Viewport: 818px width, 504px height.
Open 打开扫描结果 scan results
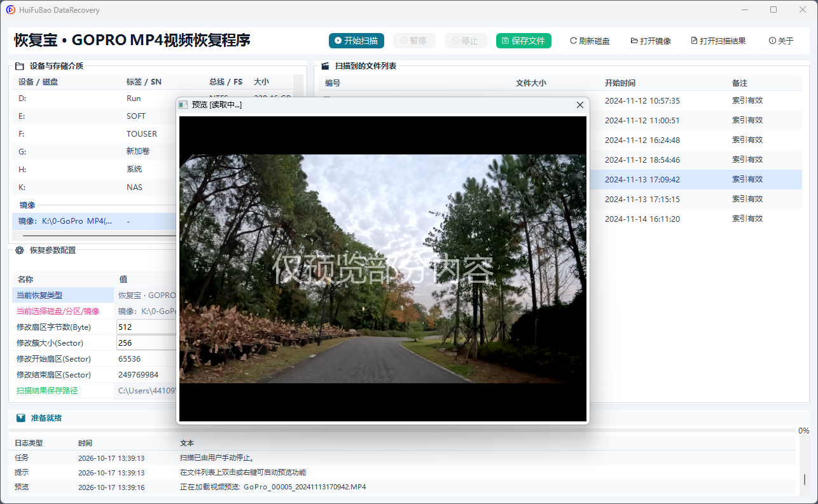tap(718, 41)
